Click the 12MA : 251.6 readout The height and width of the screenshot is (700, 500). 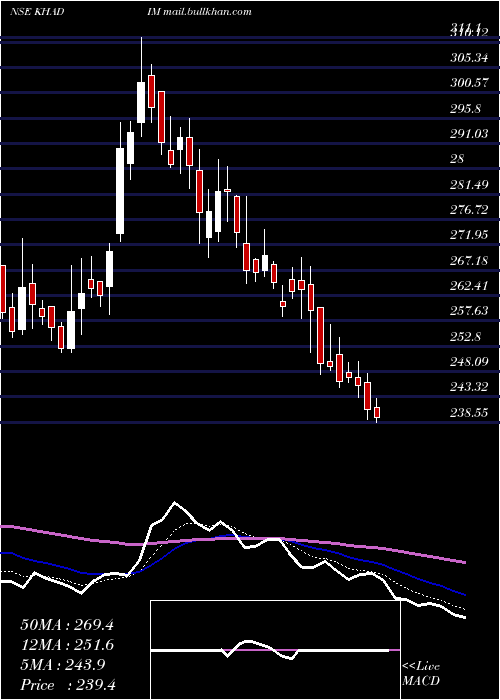[x=67, y=645]
